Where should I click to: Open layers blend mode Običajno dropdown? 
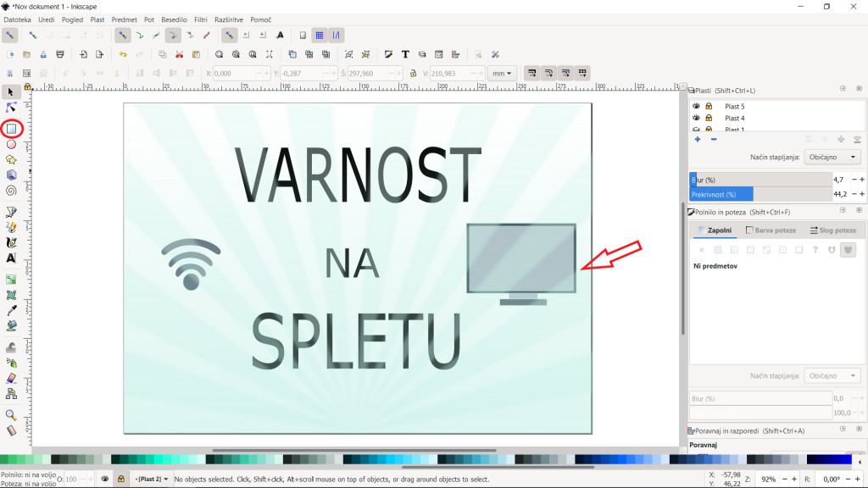click(832, 157)
